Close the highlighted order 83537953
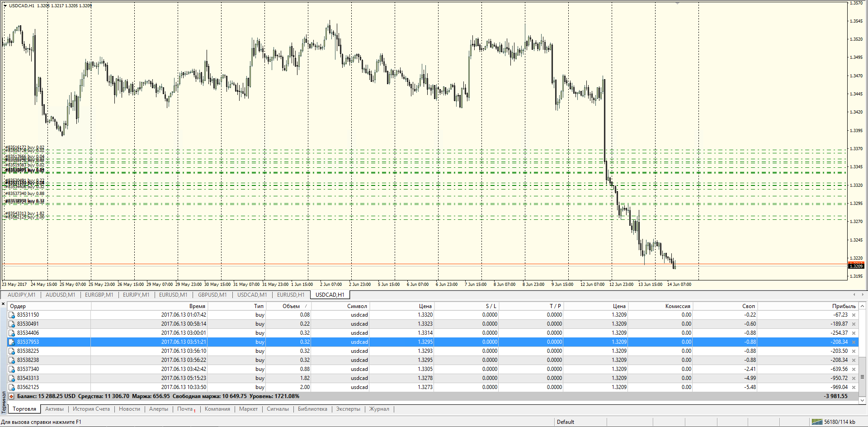 854,342
